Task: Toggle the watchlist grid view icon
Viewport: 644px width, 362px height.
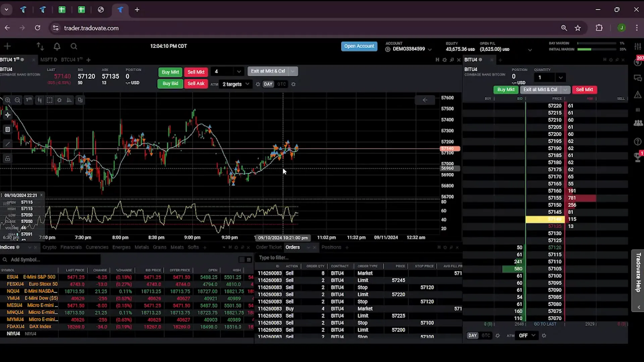Action: [241, 259]
